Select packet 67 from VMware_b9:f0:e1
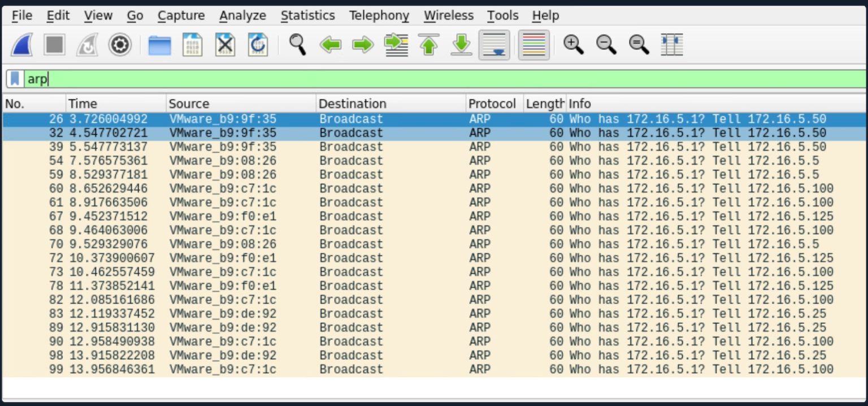Screen dimensions: 868x406 434,217
